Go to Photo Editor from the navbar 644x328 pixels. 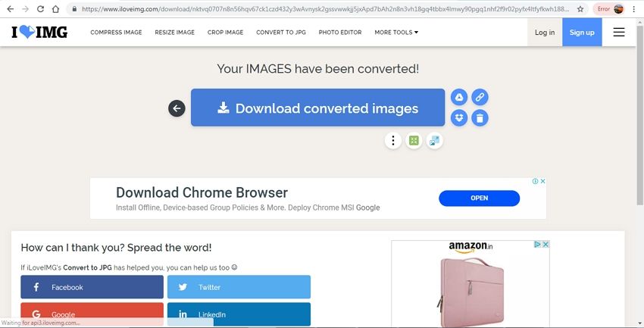tap(339, 33)
